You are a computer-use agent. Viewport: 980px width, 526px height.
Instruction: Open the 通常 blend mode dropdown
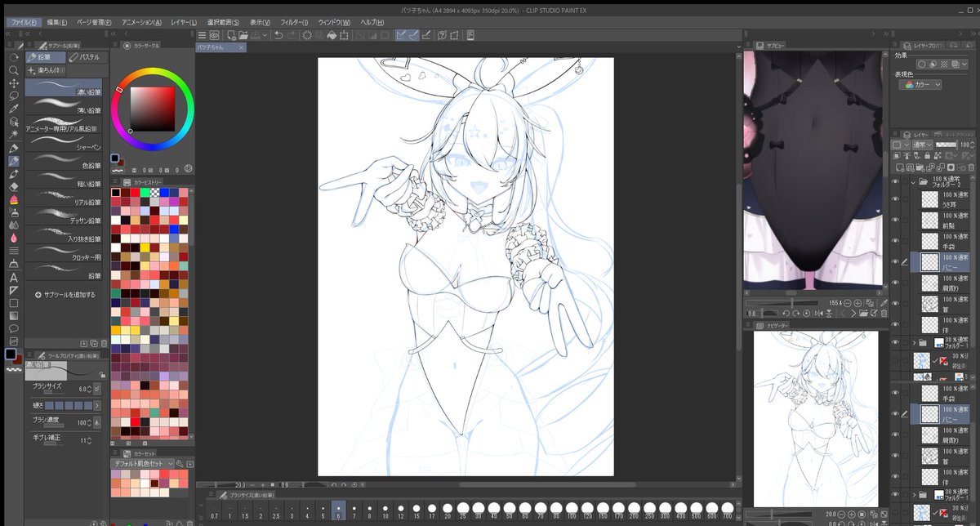click(923, 145)
